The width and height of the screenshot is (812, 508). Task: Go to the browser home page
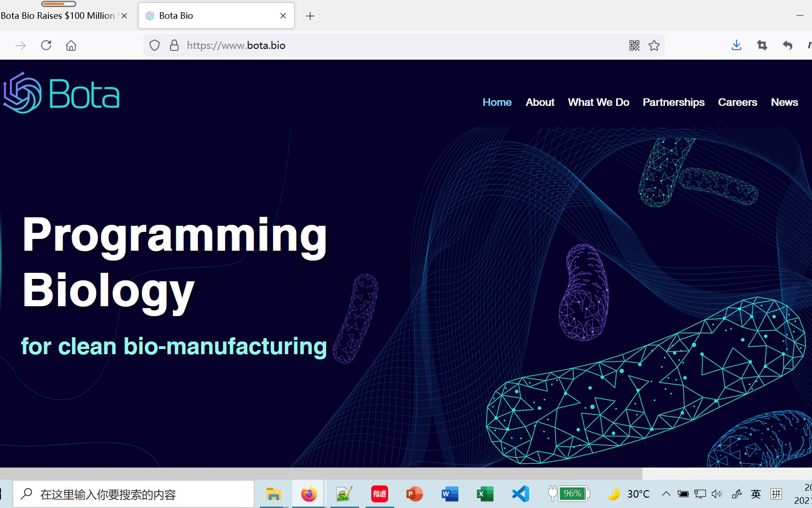pos(71,45)
